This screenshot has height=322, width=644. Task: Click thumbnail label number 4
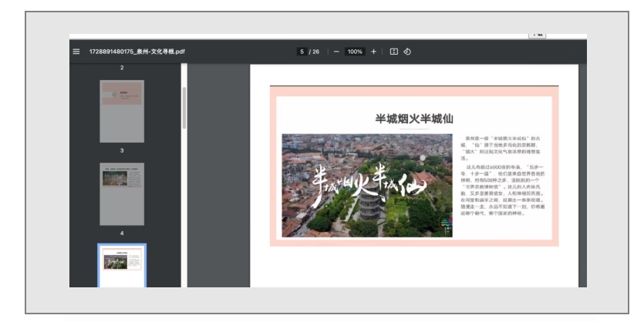(122, 233)
